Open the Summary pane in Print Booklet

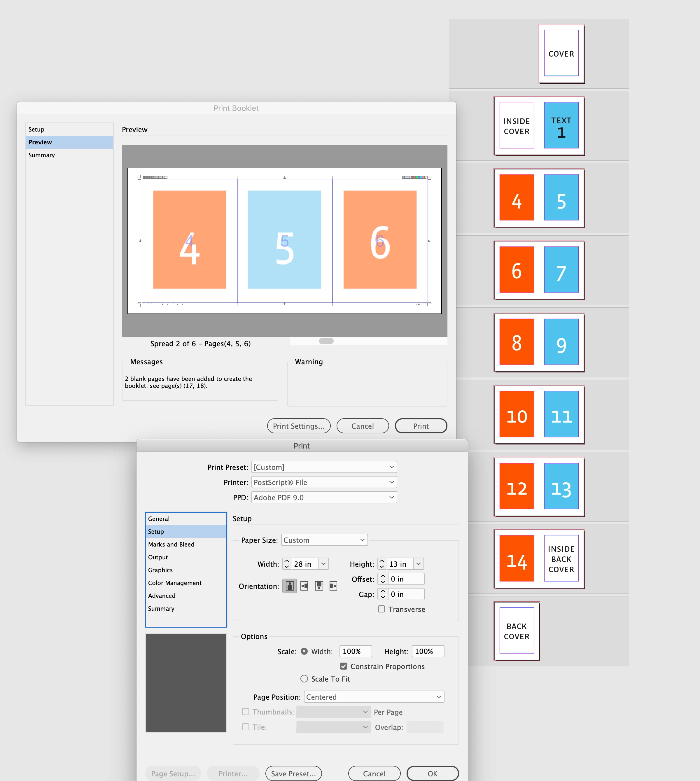[41, 155]
